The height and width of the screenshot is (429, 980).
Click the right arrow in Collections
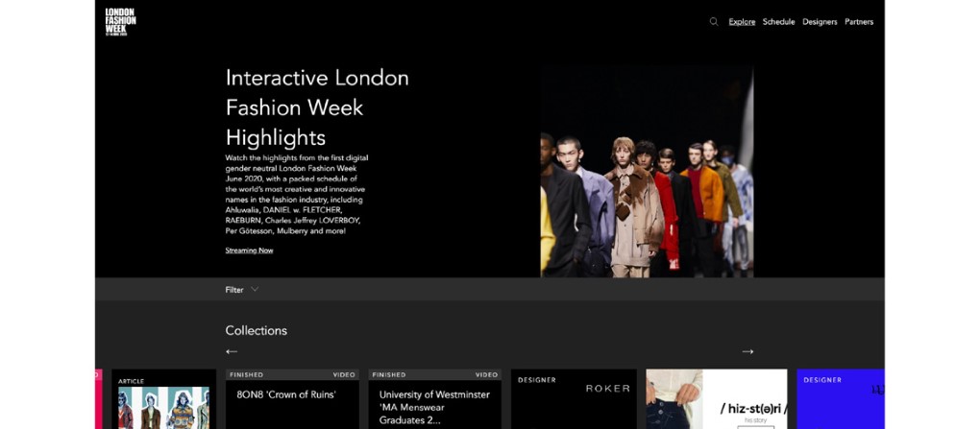tap(747, 351)
